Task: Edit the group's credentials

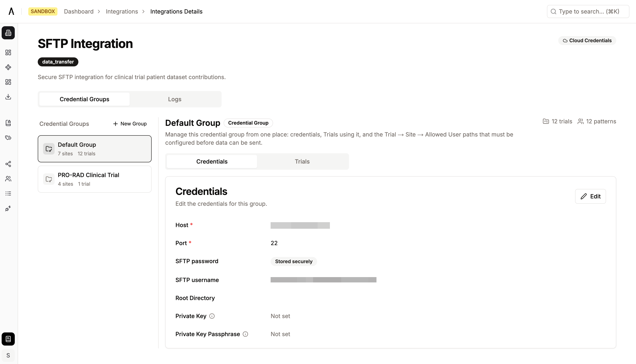Action: point(590,196)
